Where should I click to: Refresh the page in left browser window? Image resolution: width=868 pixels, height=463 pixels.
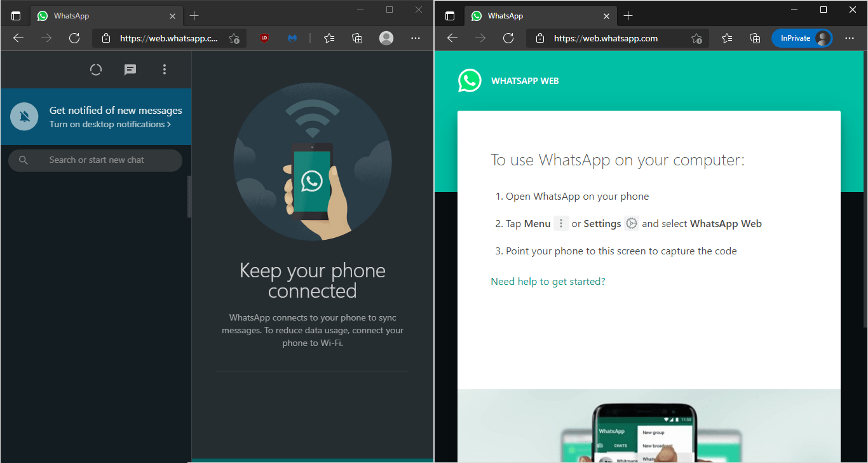coord(74,38)
